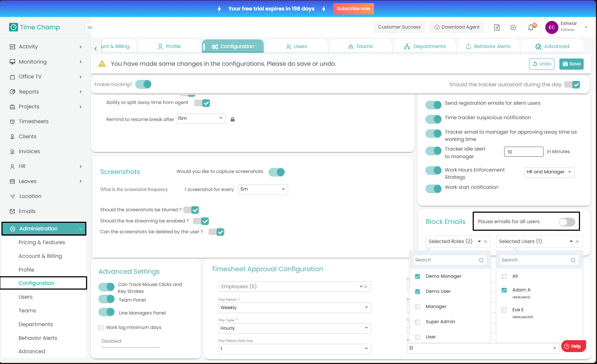Click the Time Champ logo
The width and height of the screenshot is (597, 364).
[35, 27]
